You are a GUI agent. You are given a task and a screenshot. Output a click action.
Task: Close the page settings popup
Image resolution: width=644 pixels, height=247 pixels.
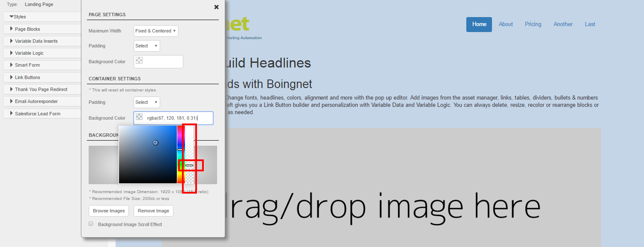coord(216,7)
